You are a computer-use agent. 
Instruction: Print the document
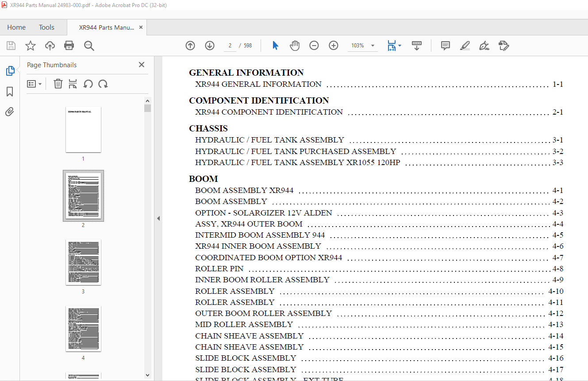[69, 46]
